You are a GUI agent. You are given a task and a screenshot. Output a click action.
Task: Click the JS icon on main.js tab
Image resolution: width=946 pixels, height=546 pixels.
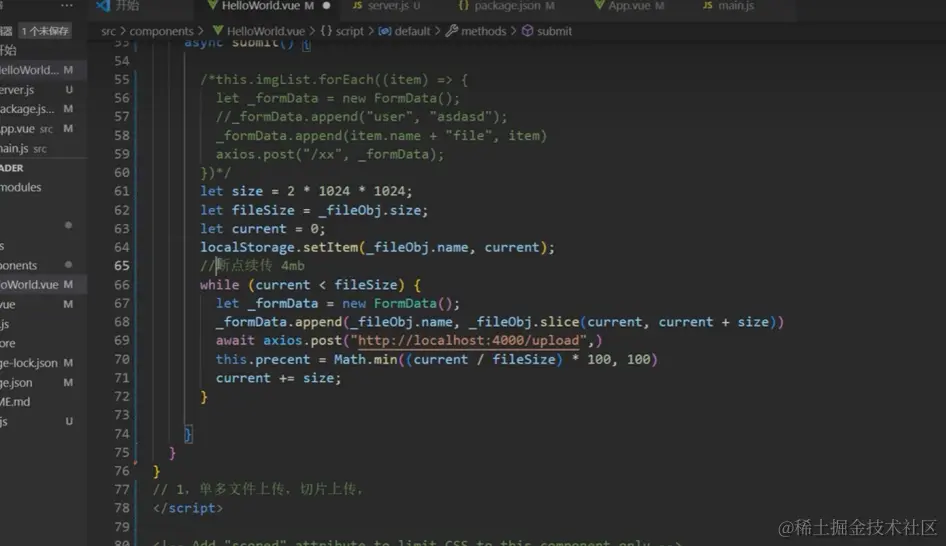[x=708, y=5]
